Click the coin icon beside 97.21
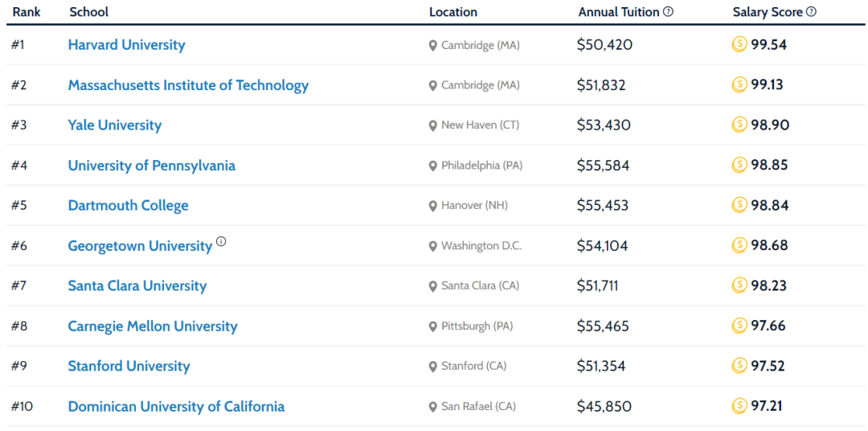Screen dimensions: 868x431 (739, 406)
